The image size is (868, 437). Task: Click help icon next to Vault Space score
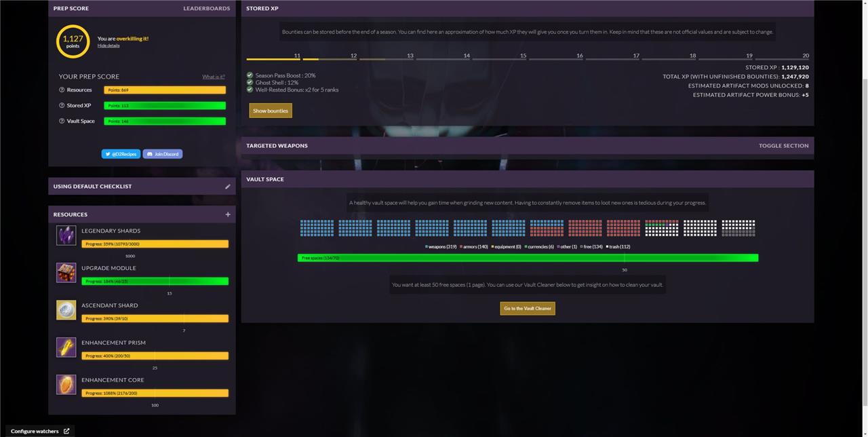(62, 121)
